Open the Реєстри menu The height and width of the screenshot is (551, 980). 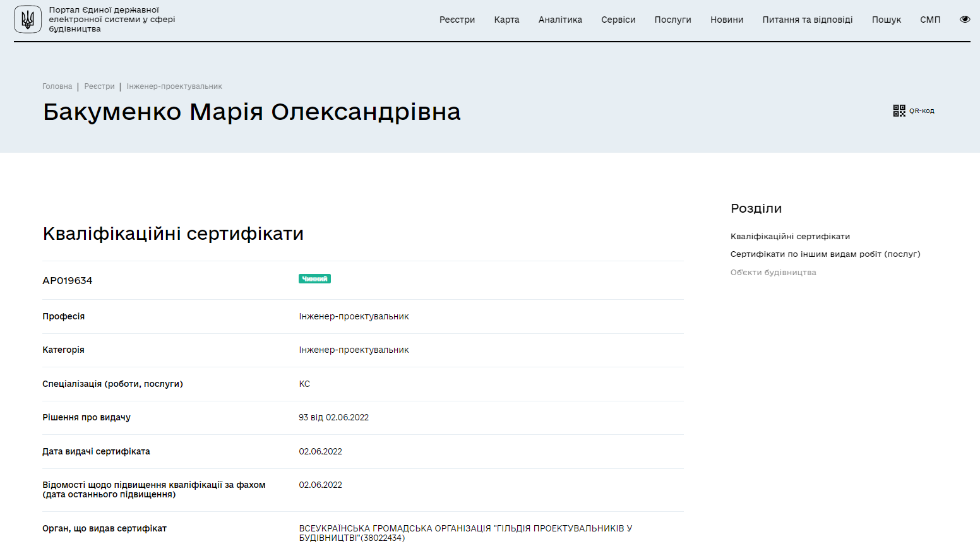point(457,20)
